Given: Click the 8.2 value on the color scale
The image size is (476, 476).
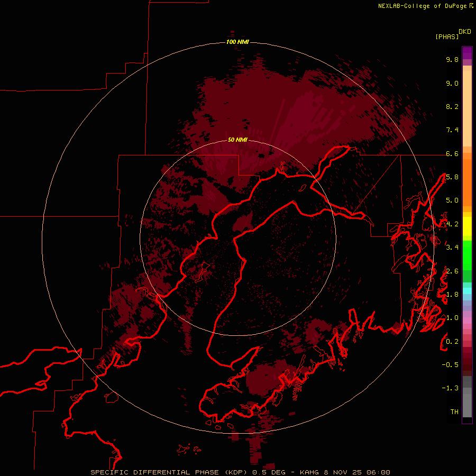Looking at the screenshot, I should (452, 106).
